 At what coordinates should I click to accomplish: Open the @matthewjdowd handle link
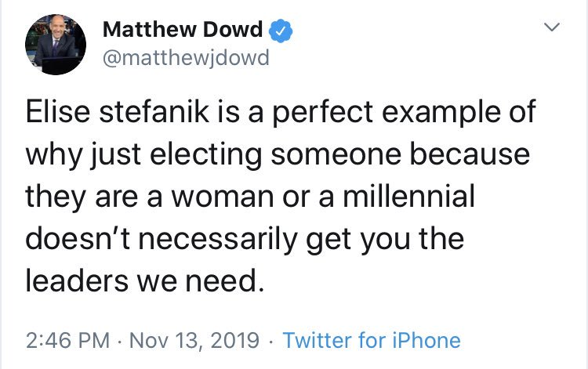click(x=185, y=58)
